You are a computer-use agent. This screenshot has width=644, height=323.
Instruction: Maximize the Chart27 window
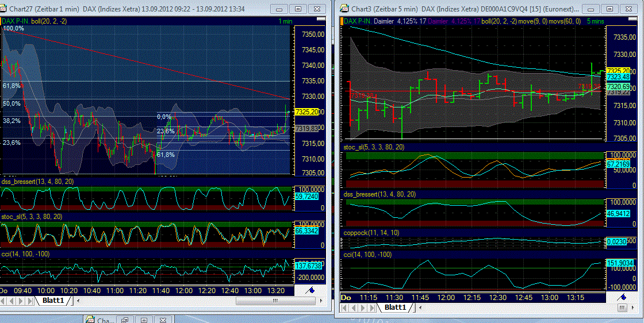(298, 9)
